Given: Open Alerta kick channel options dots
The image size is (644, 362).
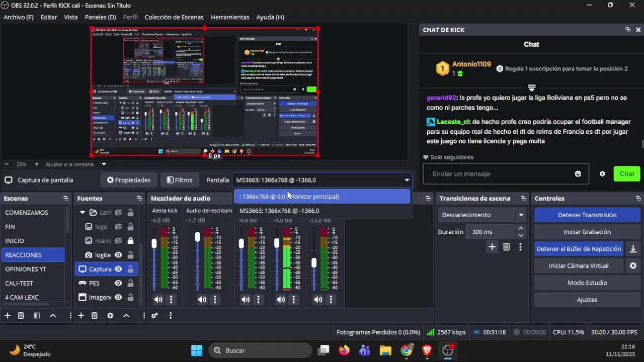Looking at the screenshot, I should (171, 300).
